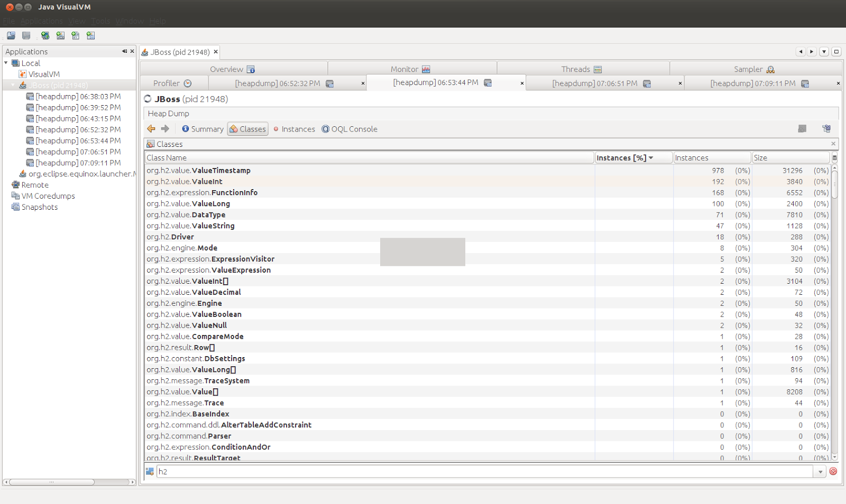Switch to the Instances view
Screen dimensions: 846x504
click(x=294, y=129)
